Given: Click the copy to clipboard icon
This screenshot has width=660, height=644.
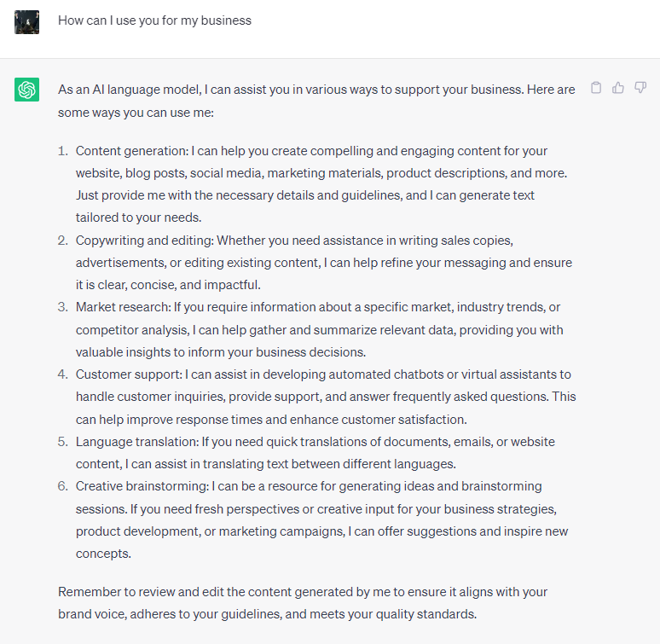Looking at the screenshot, I should [x=596, y=87].
